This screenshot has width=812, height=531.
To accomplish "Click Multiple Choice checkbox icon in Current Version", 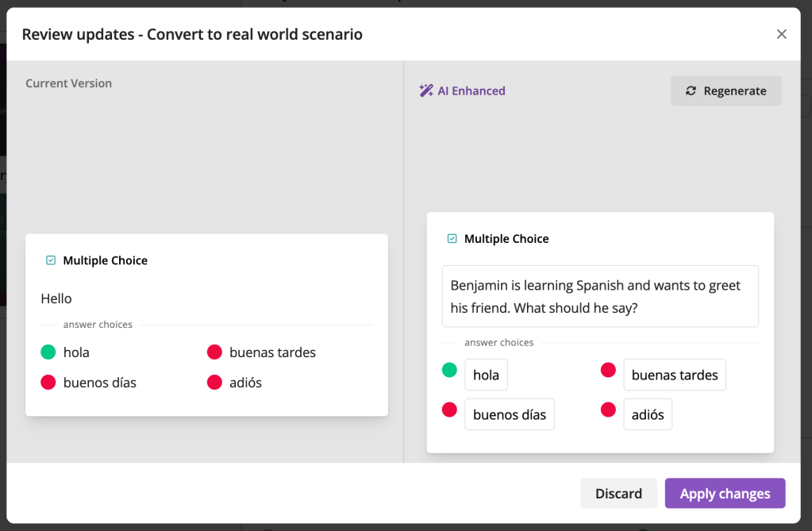I will click(51, 260).
